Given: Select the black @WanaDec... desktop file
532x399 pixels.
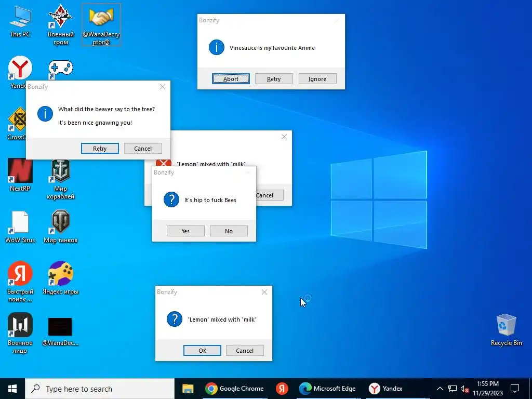Looking at the screenshot, I should click(x=60, y=332).
